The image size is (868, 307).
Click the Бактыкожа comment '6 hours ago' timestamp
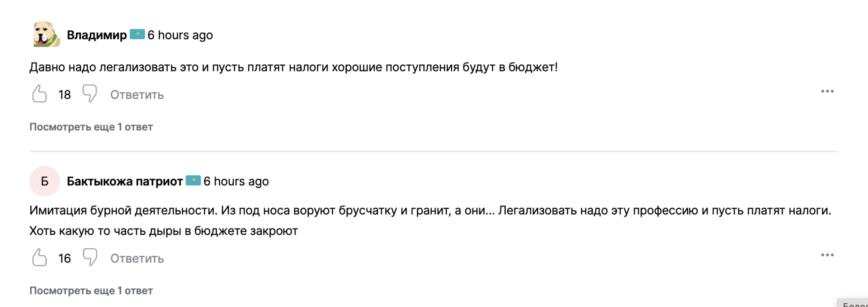pos(236,182)
